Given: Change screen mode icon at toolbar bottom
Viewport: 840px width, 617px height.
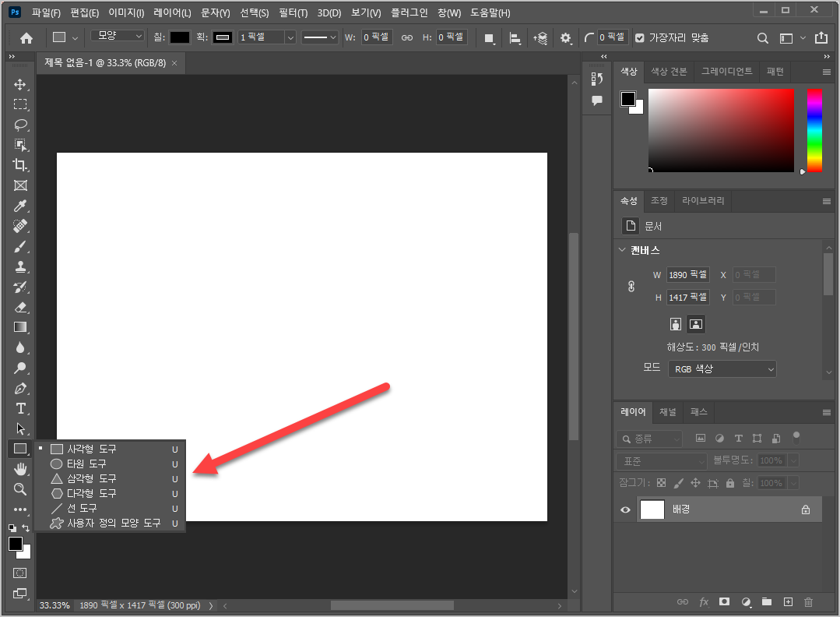Looking at the screenshot, I should pos(19,593).
